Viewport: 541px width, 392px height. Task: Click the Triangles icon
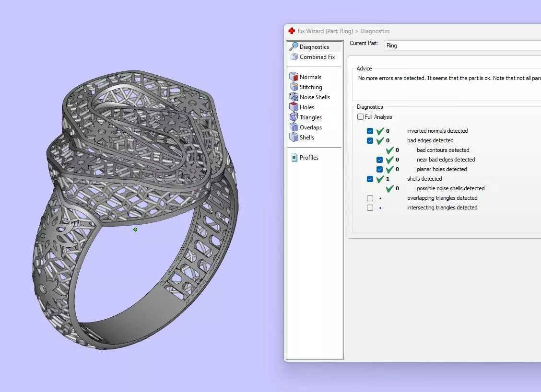coord(294,117)
